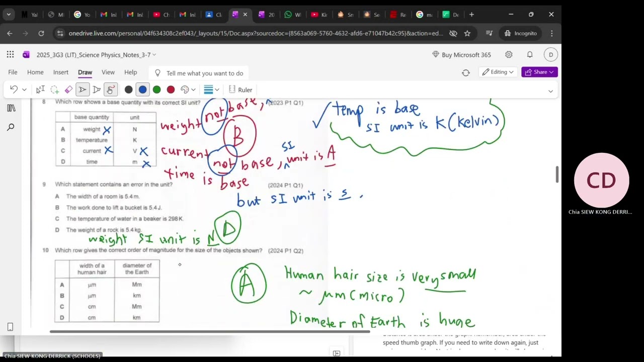Open the Chrome three-dot menu

tap(552, 33)
